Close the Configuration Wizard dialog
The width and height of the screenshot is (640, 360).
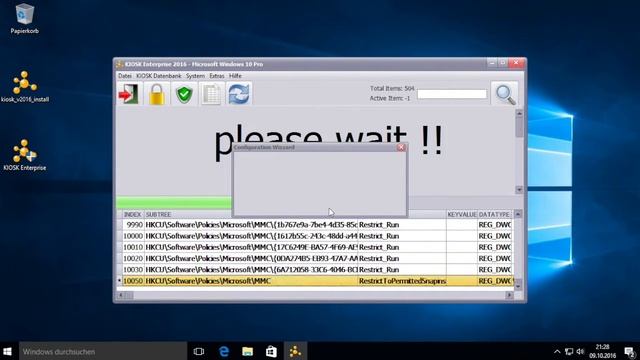point(401,147)
